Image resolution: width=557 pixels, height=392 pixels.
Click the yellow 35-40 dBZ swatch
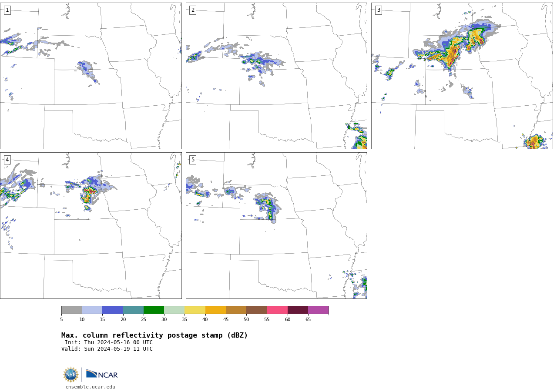click(x=195, y=310)
